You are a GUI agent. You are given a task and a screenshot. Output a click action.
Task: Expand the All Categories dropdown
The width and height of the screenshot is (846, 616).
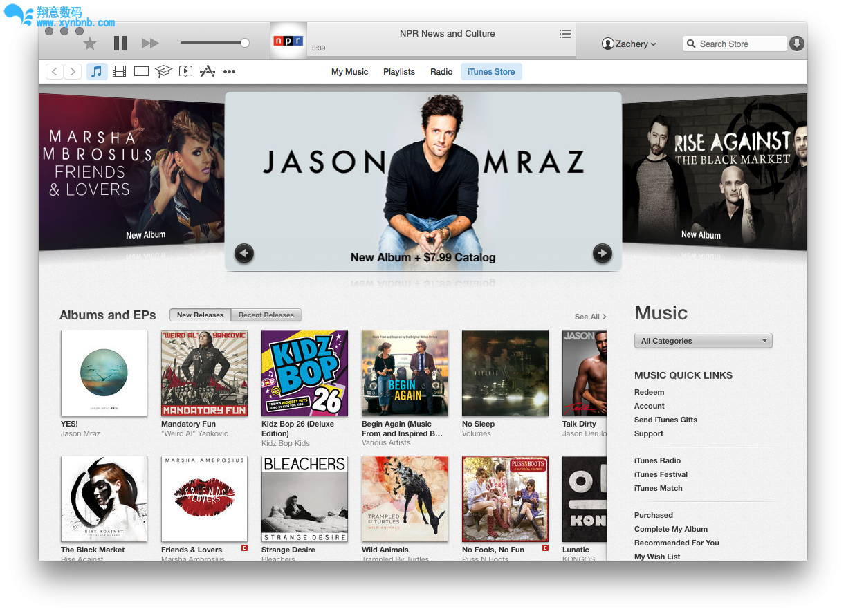tap(703, 341)
